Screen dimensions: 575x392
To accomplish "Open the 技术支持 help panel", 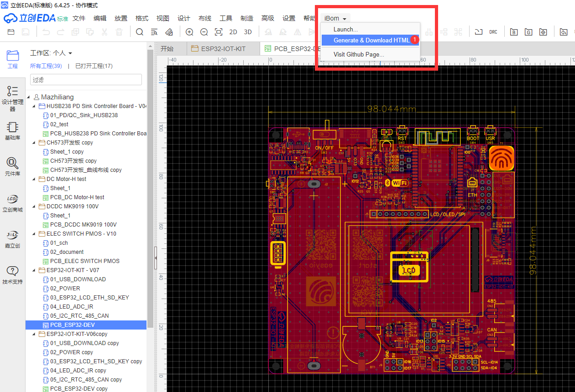I will 12,273.
